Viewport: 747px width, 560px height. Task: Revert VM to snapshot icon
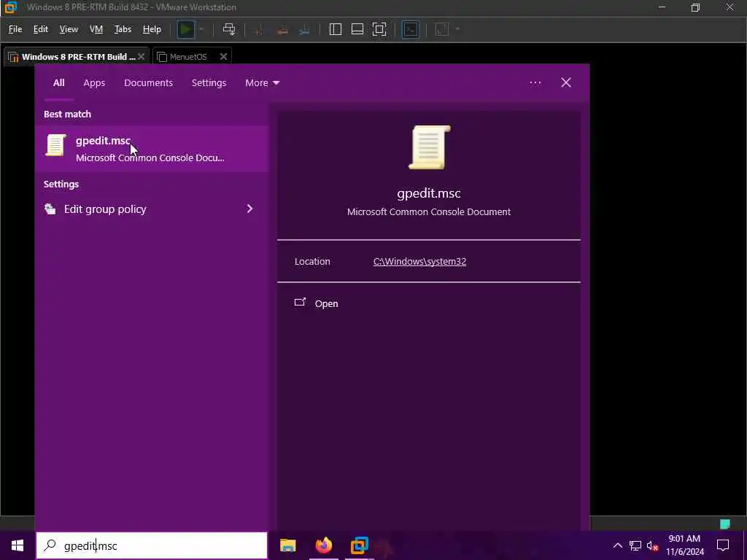282,29
